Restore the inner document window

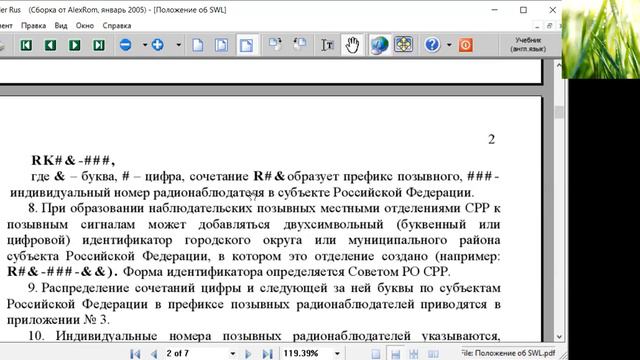click(x=549, y=26)
